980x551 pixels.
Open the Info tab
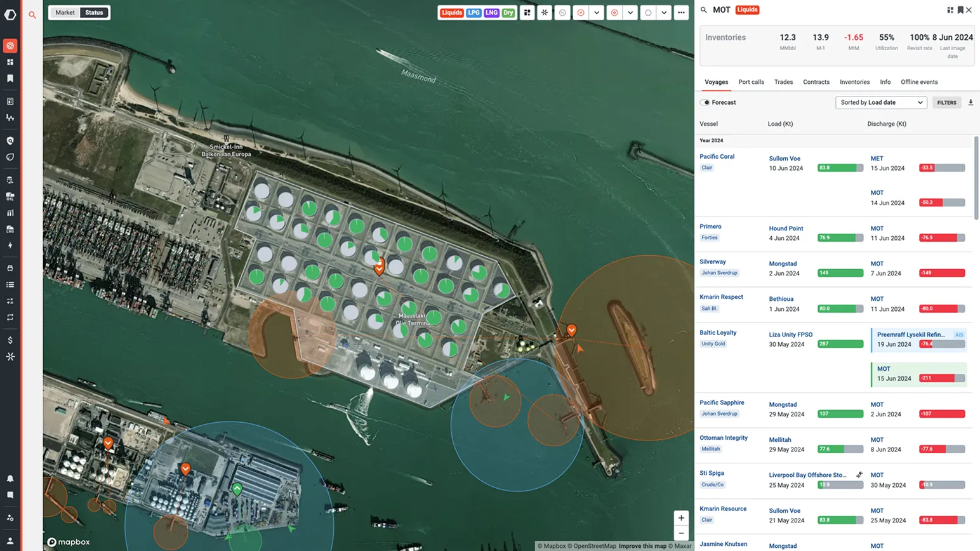(885, 82)
